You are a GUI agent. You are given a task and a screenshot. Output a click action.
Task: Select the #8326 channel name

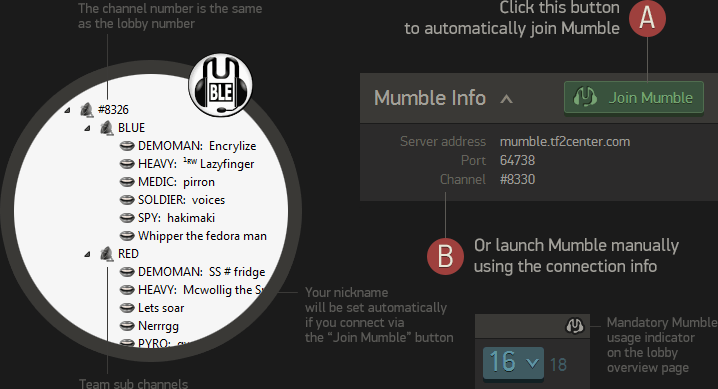[x=113, y=110]
